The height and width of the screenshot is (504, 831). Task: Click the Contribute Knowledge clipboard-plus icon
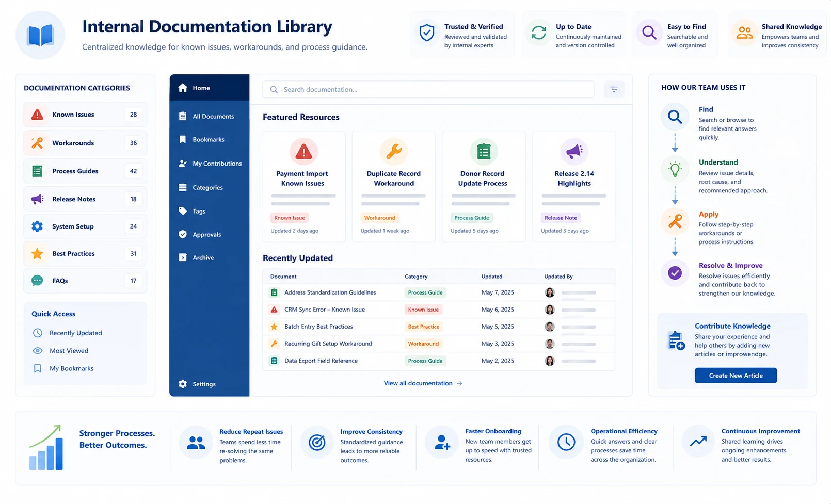(676, 340)
